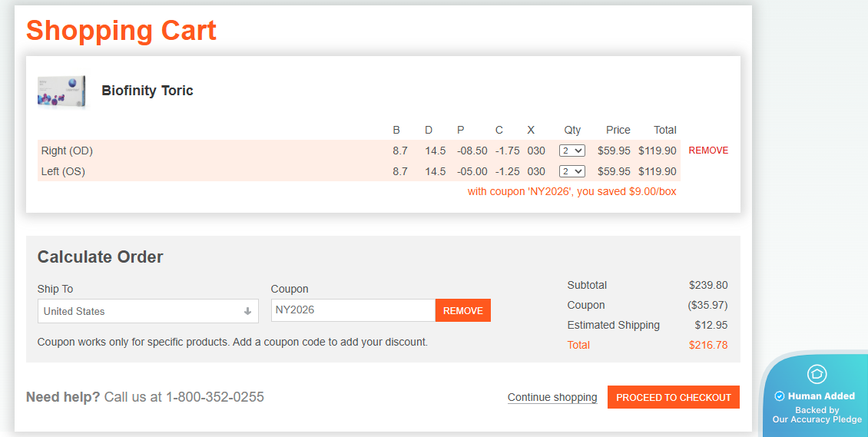The image size is (868, 437).
Task: Click the Right (OD) row label
Action: 67,151
